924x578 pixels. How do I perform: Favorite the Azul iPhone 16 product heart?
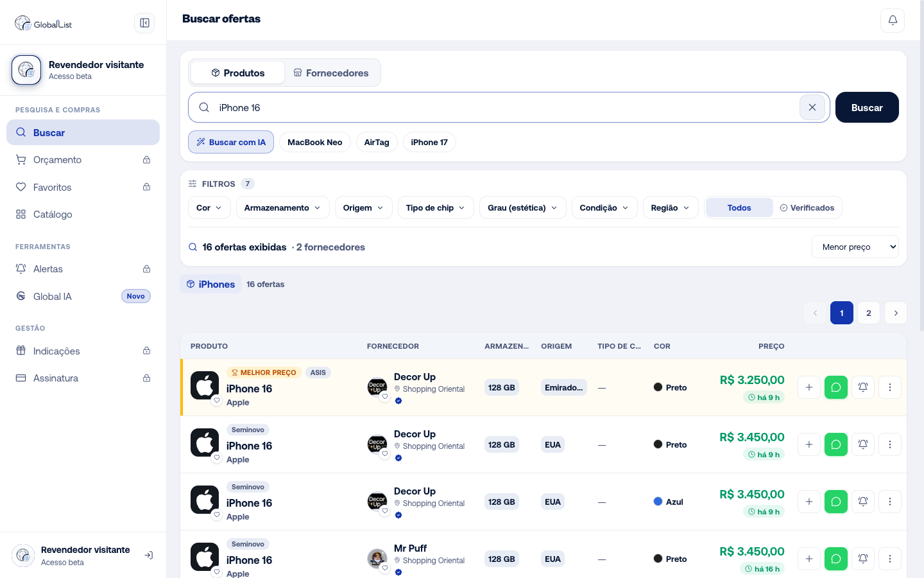[217, 515]
